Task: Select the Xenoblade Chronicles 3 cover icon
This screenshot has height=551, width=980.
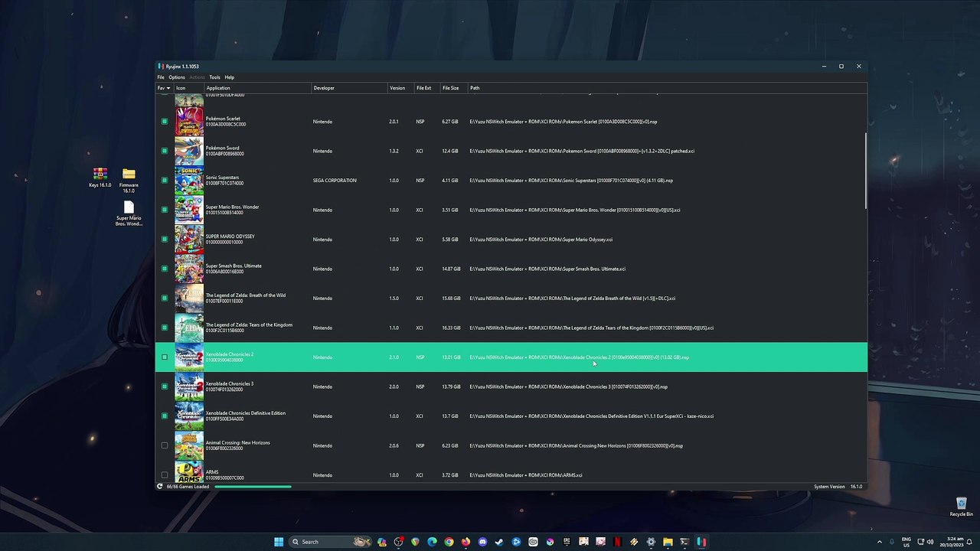Action: pyautogui.click(x=189, y=386)
